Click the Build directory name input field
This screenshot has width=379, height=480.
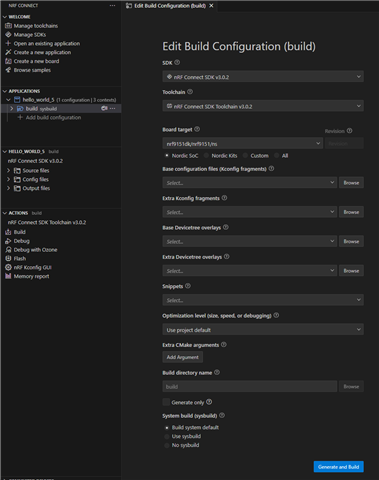[250, 387]
